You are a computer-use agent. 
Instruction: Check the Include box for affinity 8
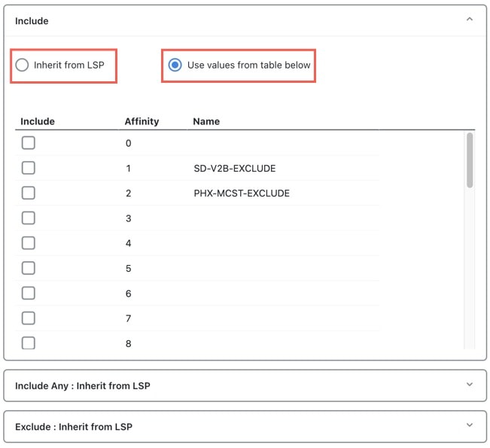tap(29, 343)
